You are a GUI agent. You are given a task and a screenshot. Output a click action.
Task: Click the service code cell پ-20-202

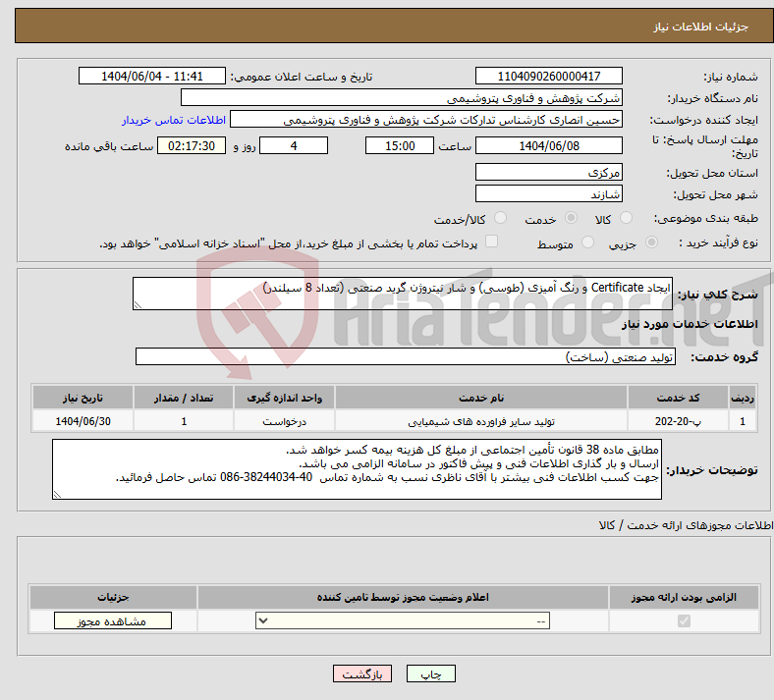[678, 421]
